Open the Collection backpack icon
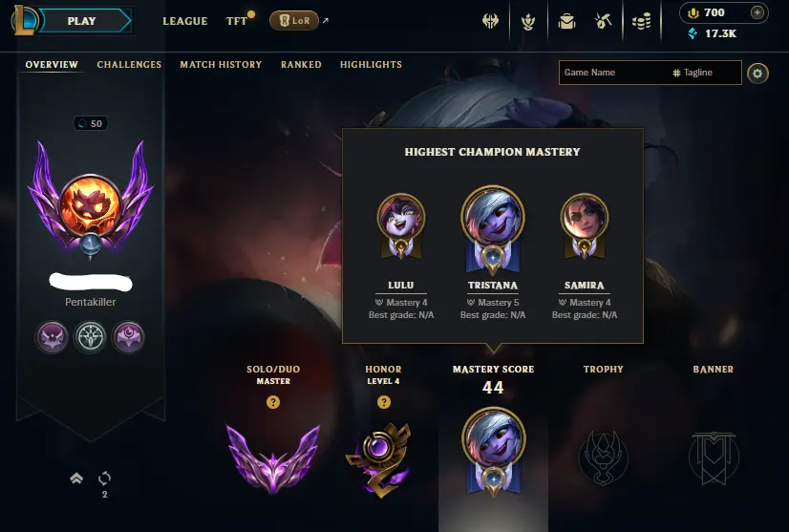Screen dimensions: 789x532 click(x=566, y=21)
